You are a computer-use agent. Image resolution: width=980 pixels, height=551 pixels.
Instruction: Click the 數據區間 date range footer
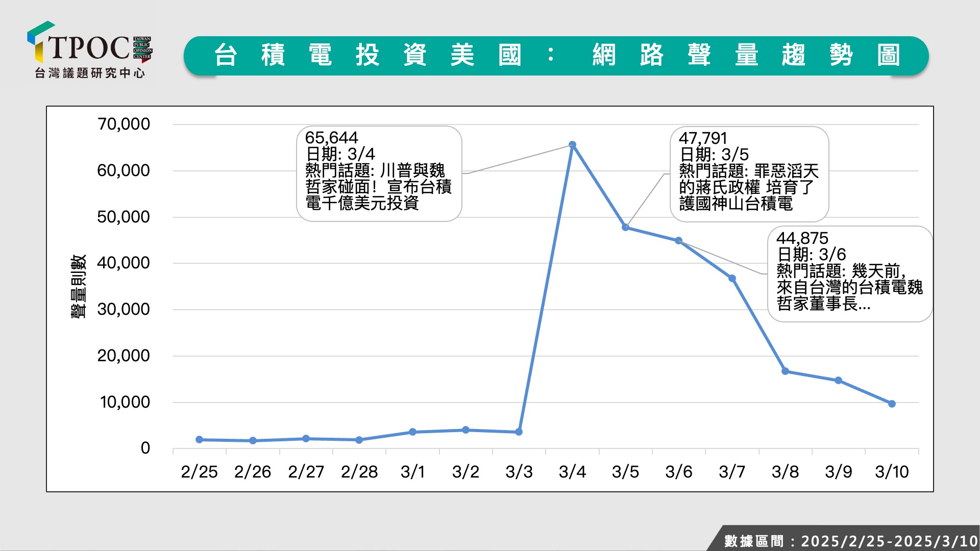(850, 541)
